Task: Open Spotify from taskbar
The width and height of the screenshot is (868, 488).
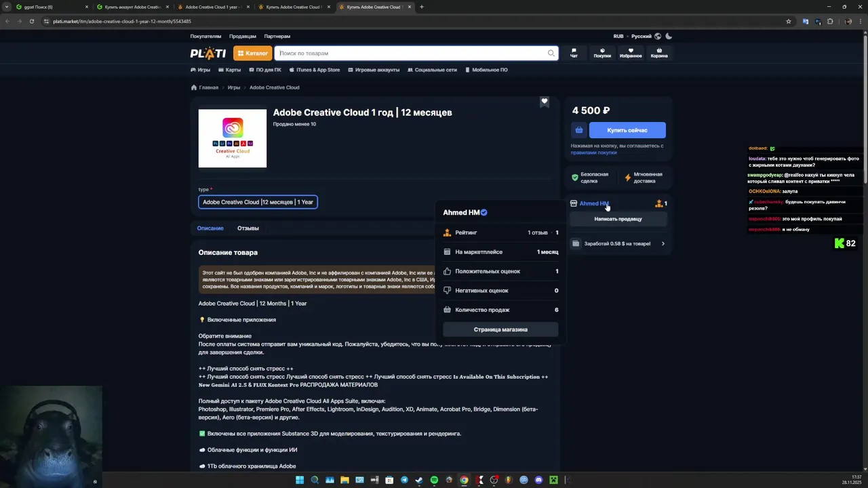Action: click(x=434, y=480)
